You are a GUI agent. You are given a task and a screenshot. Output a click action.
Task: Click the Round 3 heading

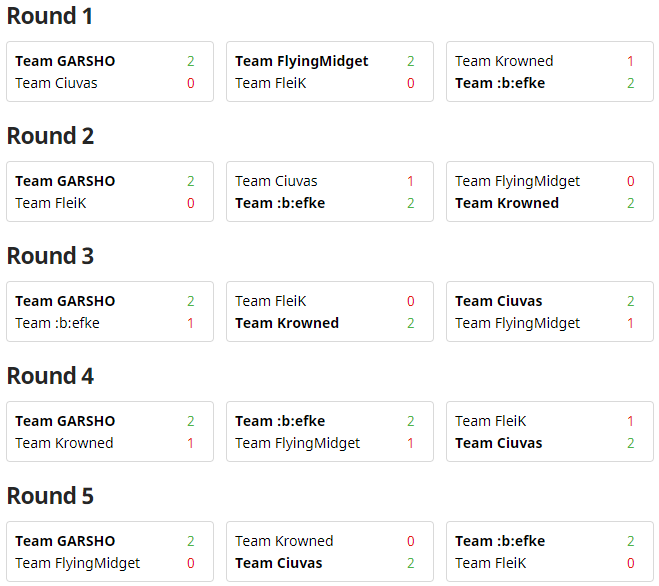tap(50, 256)
